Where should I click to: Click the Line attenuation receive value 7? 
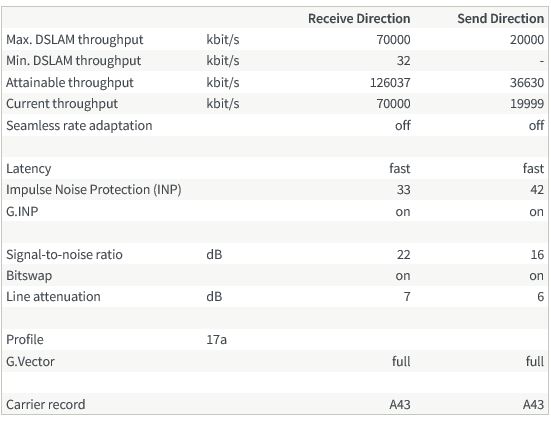click(407, 297)
